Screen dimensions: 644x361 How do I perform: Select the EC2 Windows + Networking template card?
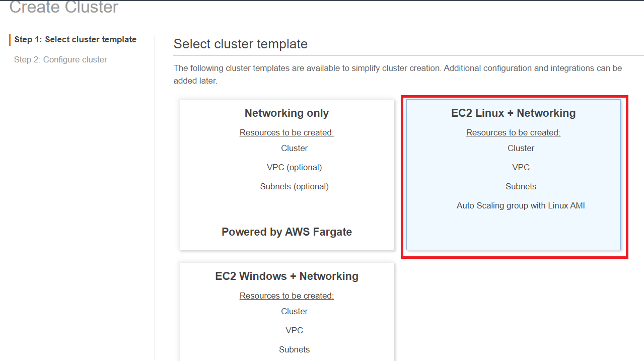[287, 312]
